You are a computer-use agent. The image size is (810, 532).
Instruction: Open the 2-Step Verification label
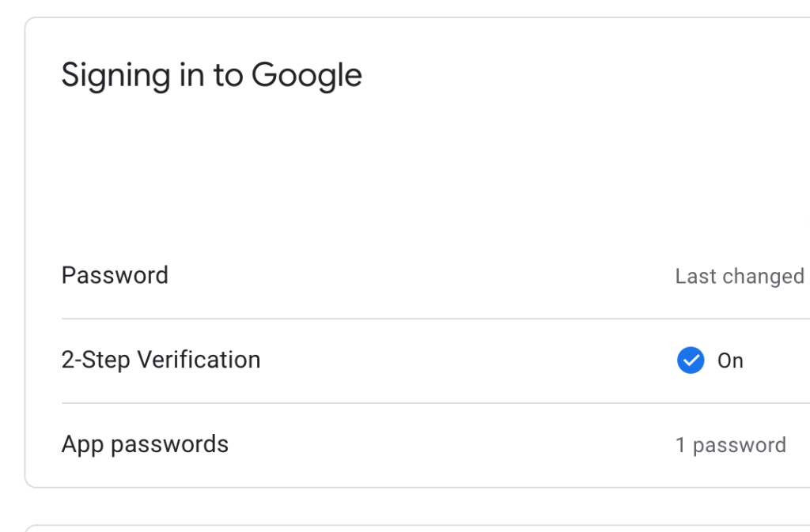pyautogui.click(x=161, y=360)
